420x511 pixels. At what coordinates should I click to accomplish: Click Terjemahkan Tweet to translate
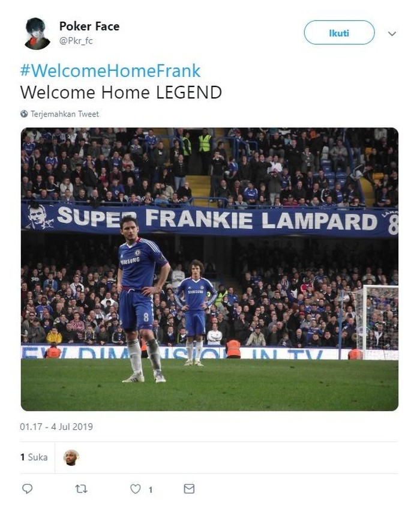click(64, 113)
